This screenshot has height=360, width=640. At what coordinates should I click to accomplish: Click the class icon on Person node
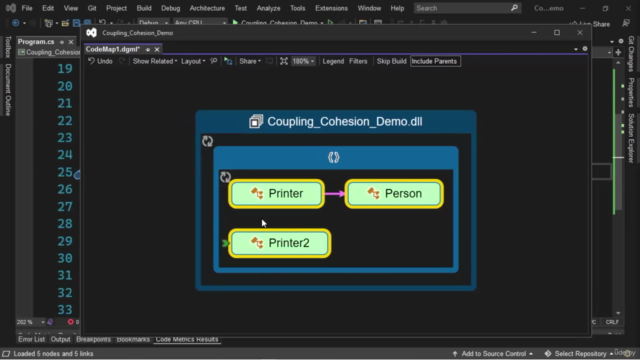[x=373, y=193]
